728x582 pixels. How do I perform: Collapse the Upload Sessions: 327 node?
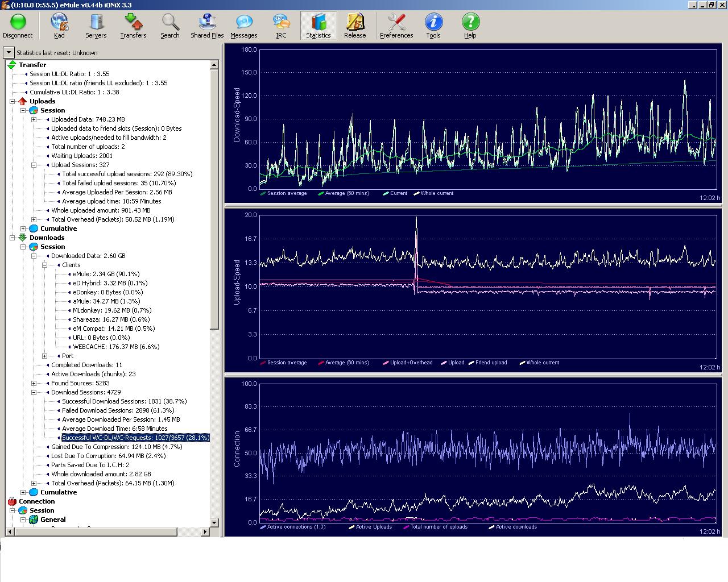pos(34,165)
